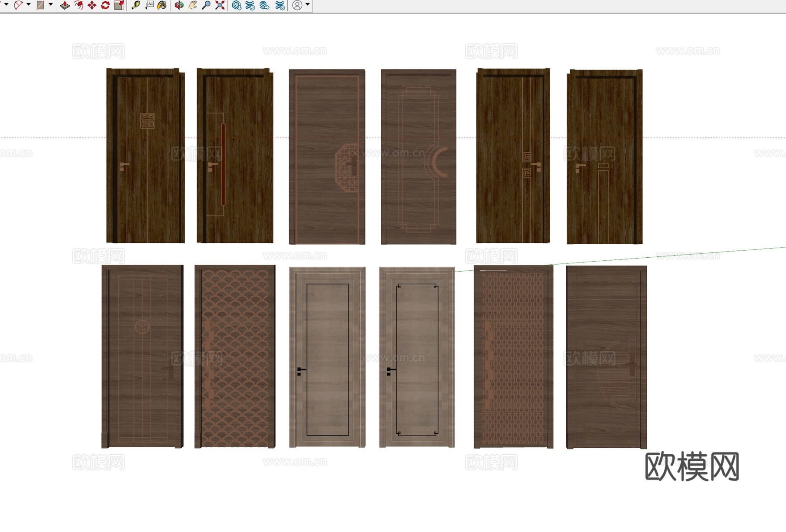Open the Extension Warehouse icon
The width and height of the screenshot is (786, 532).
250,5
